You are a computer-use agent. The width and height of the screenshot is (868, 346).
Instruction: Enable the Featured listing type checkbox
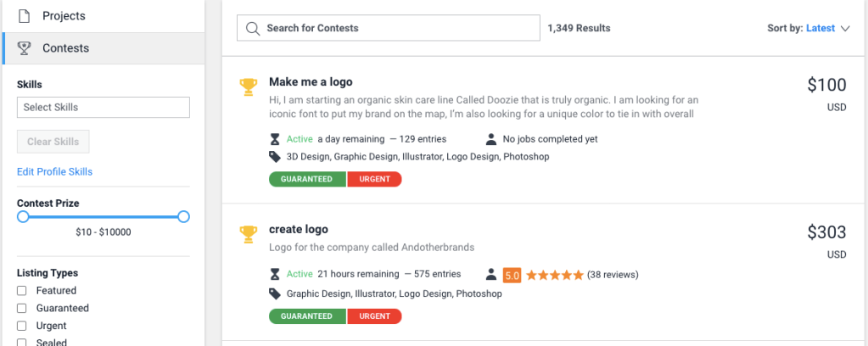22,291
